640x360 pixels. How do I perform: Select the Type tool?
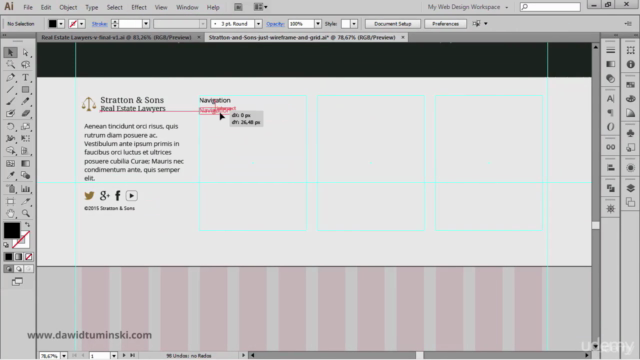tap(26, 77)
